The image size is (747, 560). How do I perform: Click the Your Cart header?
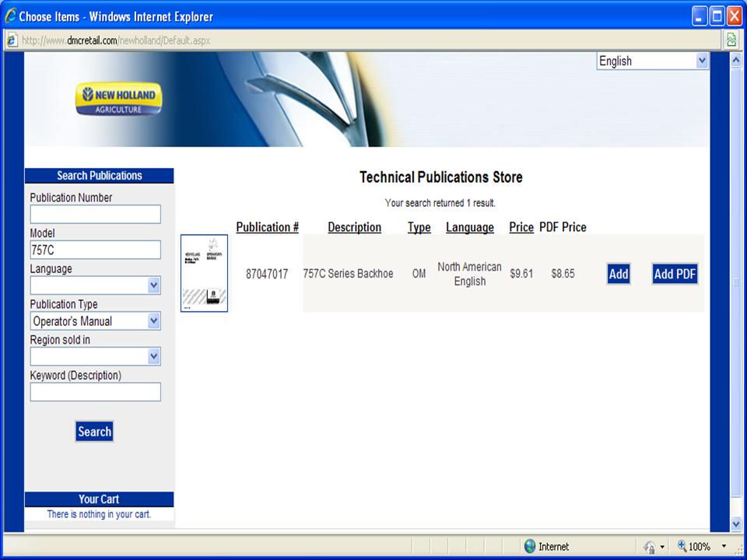pos(99,499)
